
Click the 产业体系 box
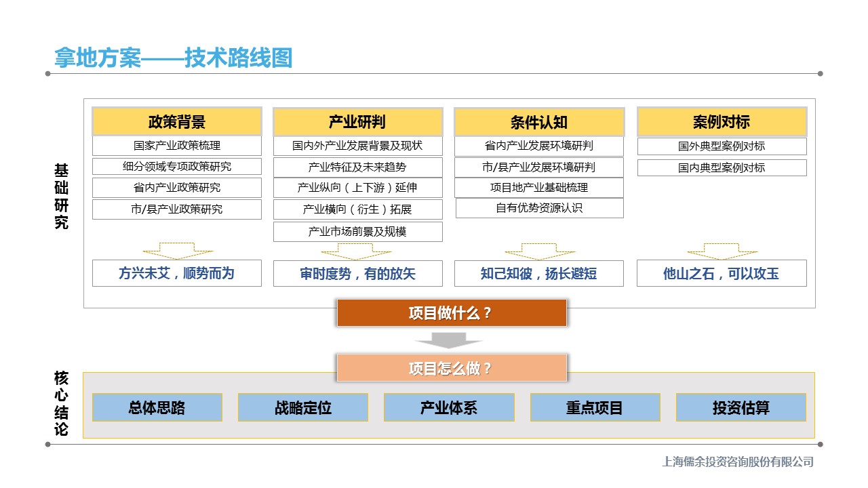449,408
